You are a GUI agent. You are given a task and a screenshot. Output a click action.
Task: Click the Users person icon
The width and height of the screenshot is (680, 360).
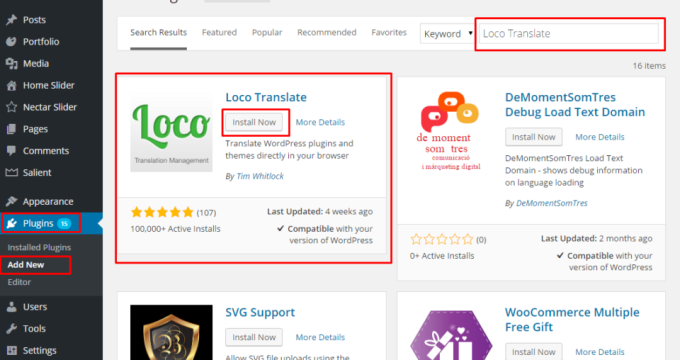pos(12,307)
